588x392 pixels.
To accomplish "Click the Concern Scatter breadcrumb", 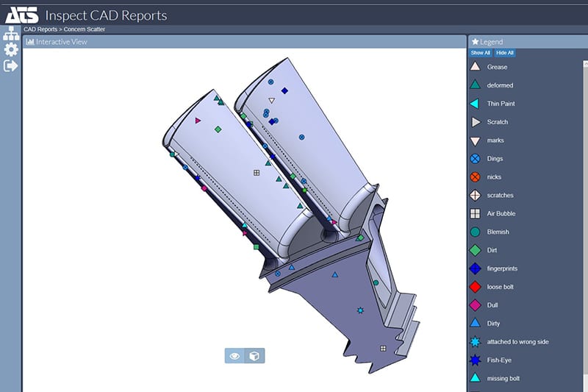I will pos(85,29).
